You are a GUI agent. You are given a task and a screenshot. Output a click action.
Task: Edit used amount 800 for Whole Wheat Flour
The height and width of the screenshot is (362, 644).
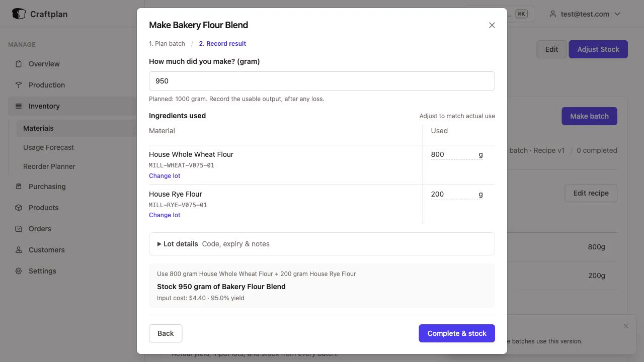(x=453, y=154)
